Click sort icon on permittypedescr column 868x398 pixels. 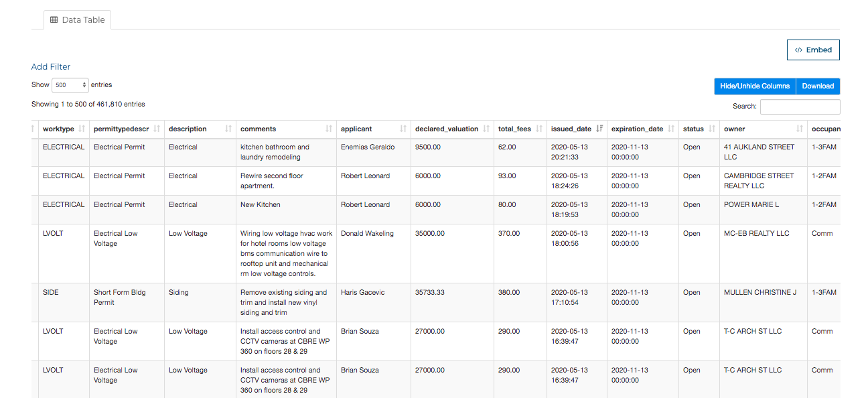(157, 129)
